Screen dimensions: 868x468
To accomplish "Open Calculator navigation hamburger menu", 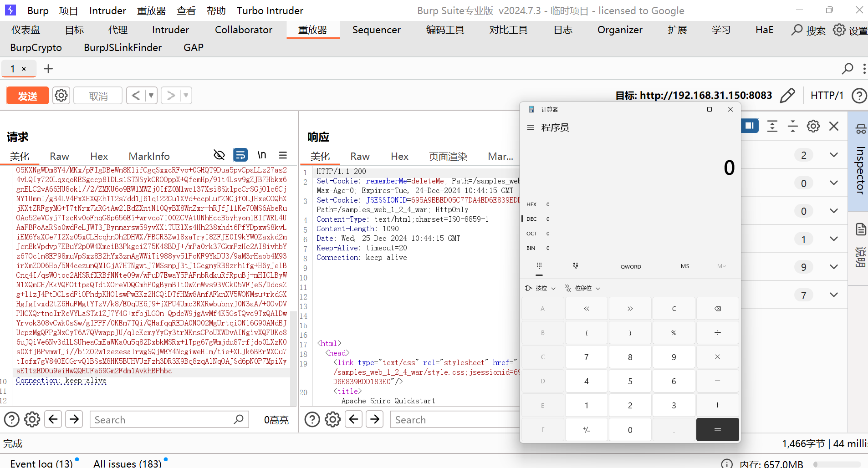I will tap(531, 127).
